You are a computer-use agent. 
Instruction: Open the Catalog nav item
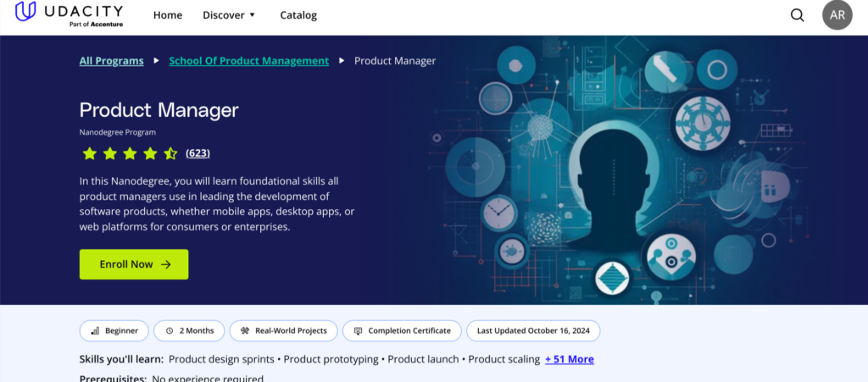298,15
